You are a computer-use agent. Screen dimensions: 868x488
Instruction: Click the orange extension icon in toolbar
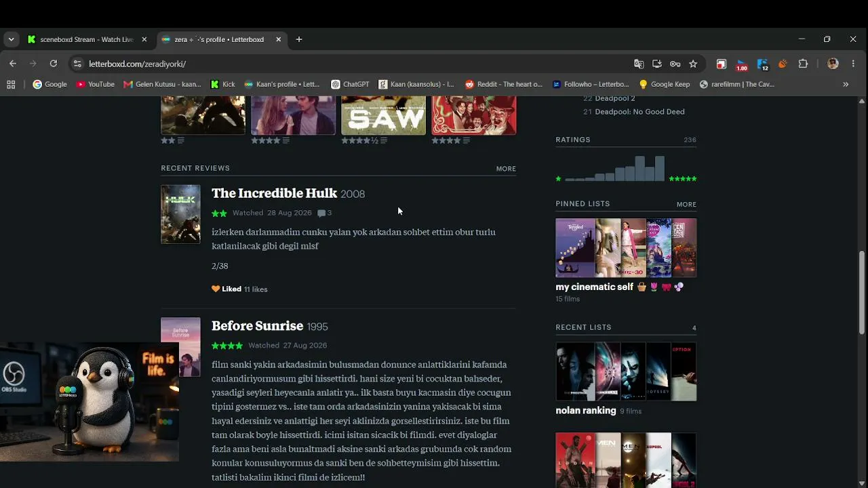coord(783,64)
